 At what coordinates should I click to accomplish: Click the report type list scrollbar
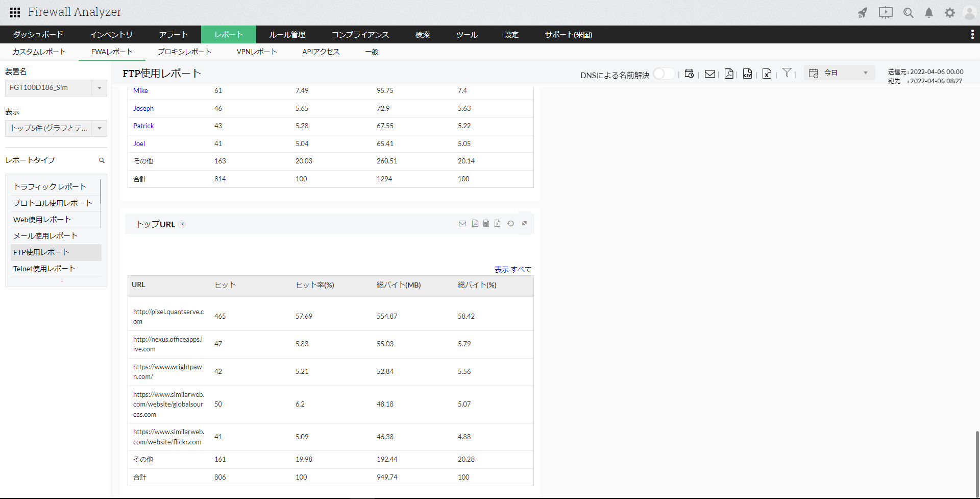101,191
